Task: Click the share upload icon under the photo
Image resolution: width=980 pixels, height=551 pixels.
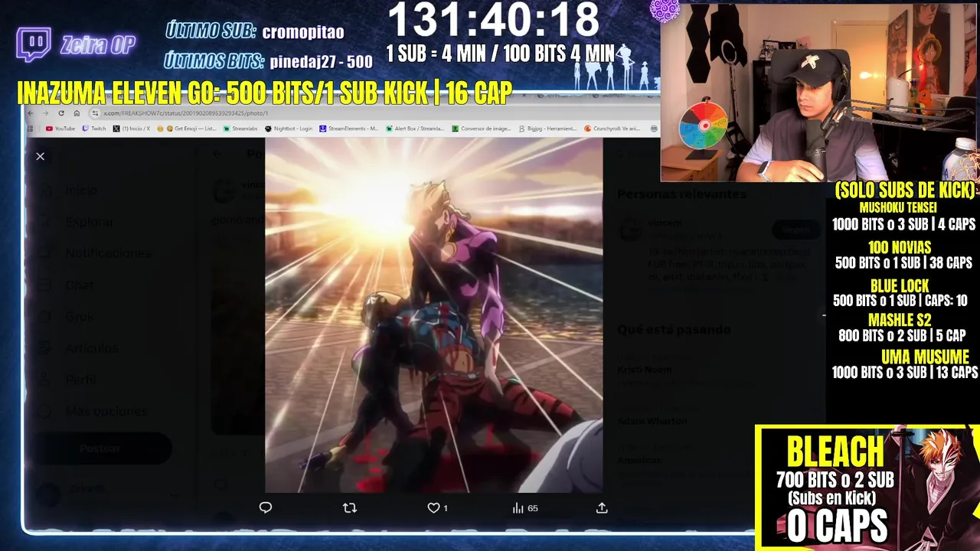Action: [x=602, y=507]
